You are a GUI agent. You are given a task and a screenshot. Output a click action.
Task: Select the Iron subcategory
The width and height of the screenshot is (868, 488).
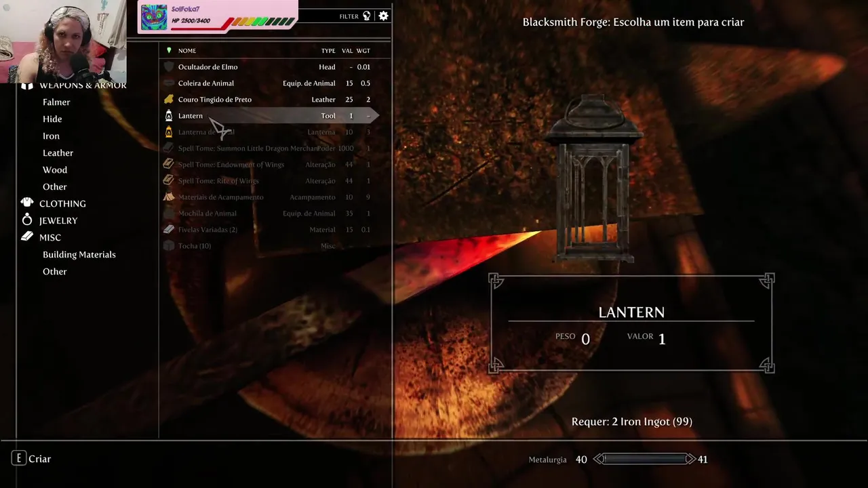coord(51,136)
